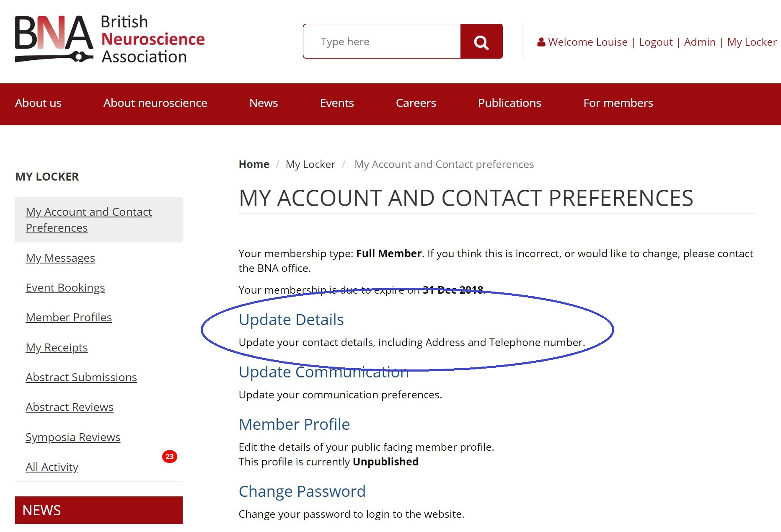Open the Admin link in header
The width and height of the screenshot is (781, 532).
pos(700,42)
